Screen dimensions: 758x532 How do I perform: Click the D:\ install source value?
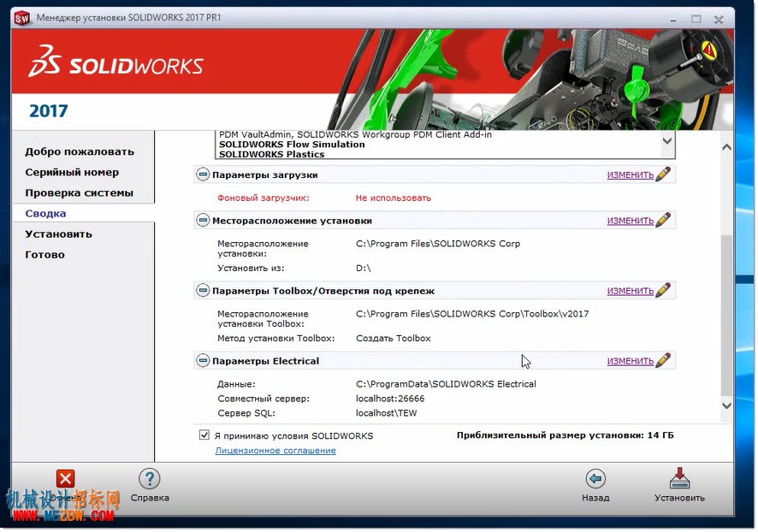point(364,269)
